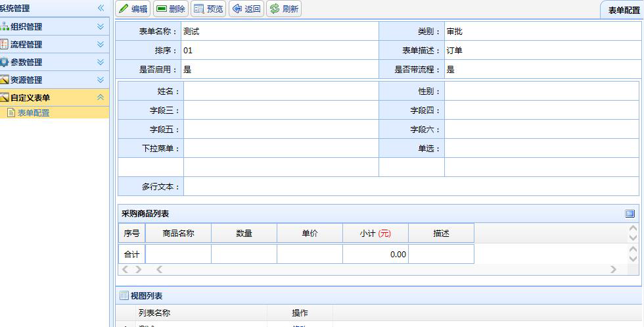This screenshot has width=644, height=327.
Task: Switch to the 表单配置 tab
Action: (x=623, y=11)
